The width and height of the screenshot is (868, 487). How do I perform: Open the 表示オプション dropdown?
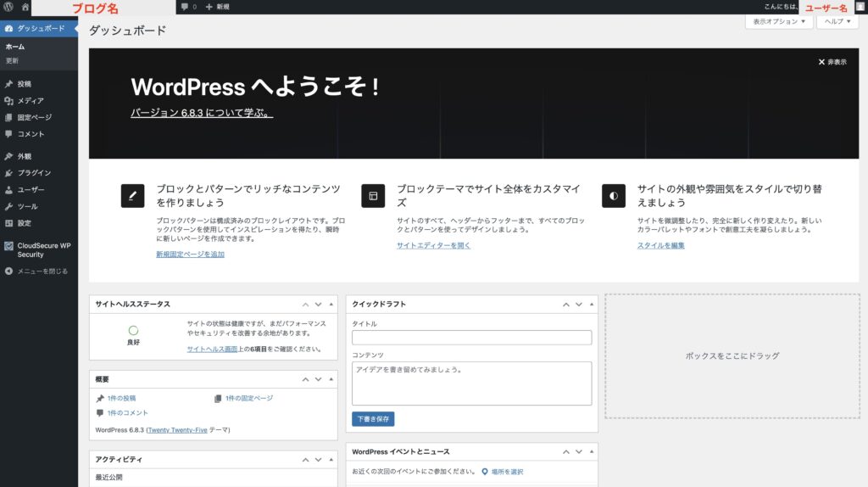[x=778, y=22]
